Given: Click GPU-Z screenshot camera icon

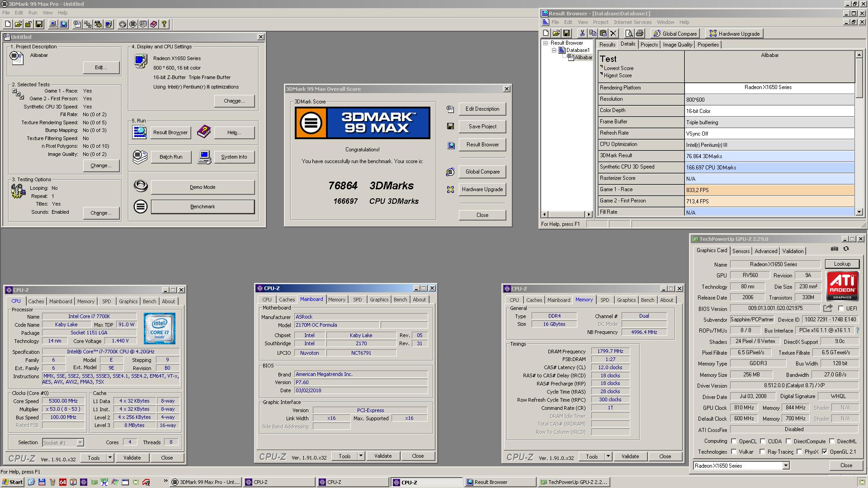Looking at the screenshot, I should coord(835,249).
